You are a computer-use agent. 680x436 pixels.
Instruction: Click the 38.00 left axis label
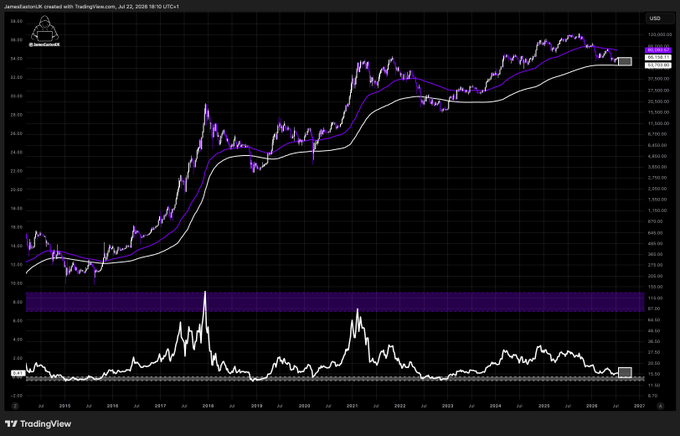[x=16, y=21]
